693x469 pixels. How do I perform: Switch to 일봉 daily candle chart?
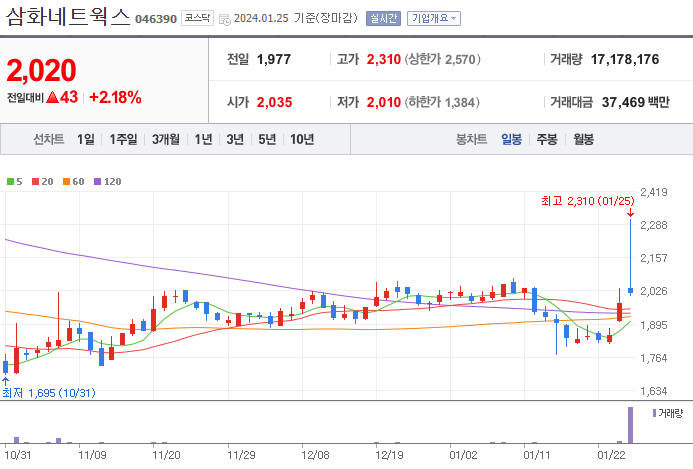(511, 140)
